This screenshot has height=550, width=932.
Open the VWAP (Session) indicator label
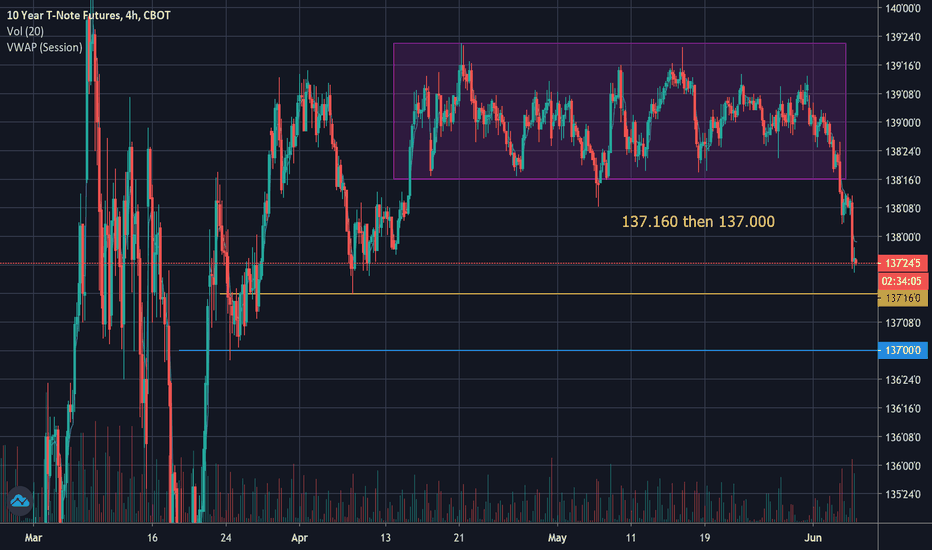pyautogui.click(x=45, y=48)
